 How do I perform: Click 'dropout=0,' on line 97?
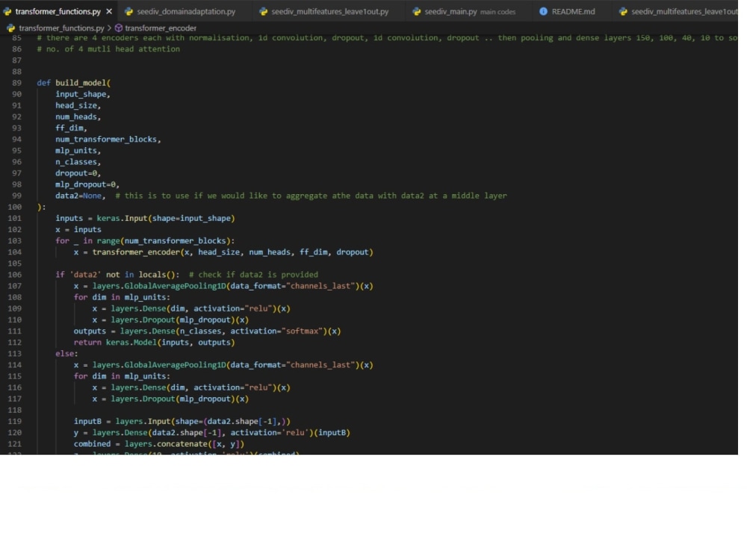click(x=78, y=173)
